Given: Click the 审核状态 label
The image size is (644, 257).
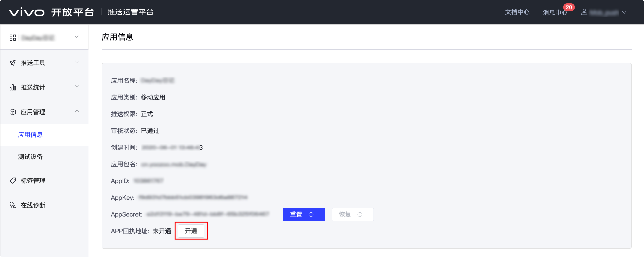Looking at the screenshot, I should (x=124, y=131).
